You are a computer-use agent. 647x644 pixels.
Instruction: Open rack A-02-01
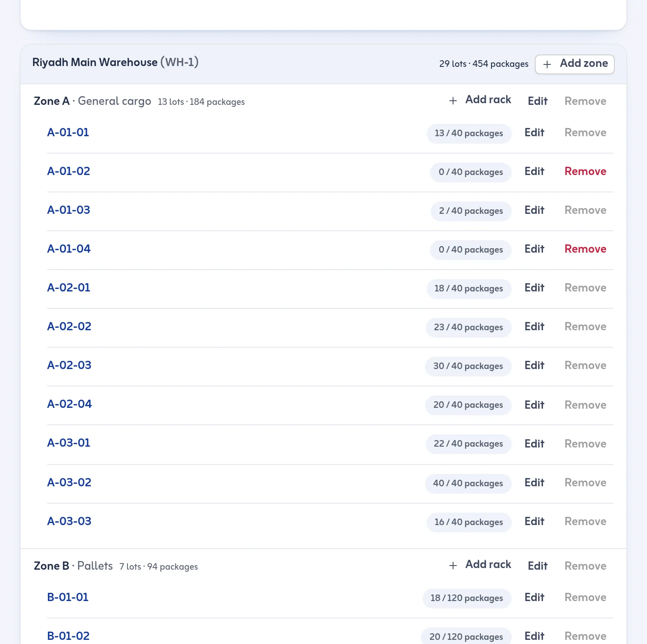[68, 288]
